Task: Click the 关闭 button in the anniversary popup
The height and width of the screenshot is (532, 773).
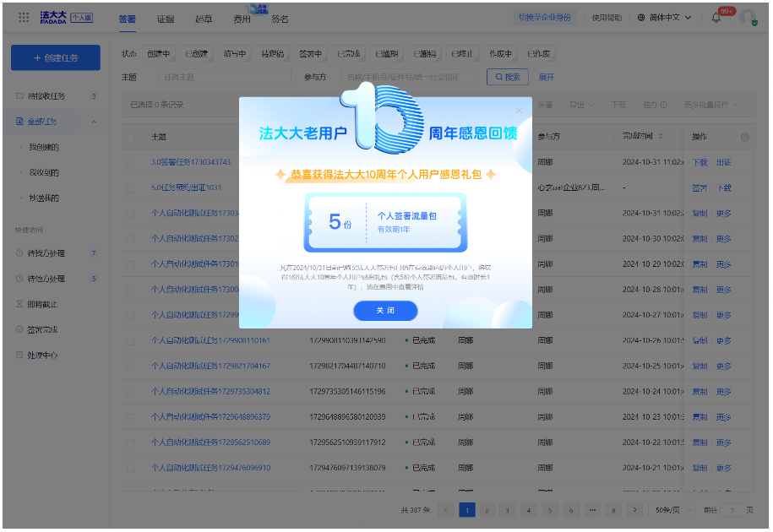Action: [x=385, y=311]
